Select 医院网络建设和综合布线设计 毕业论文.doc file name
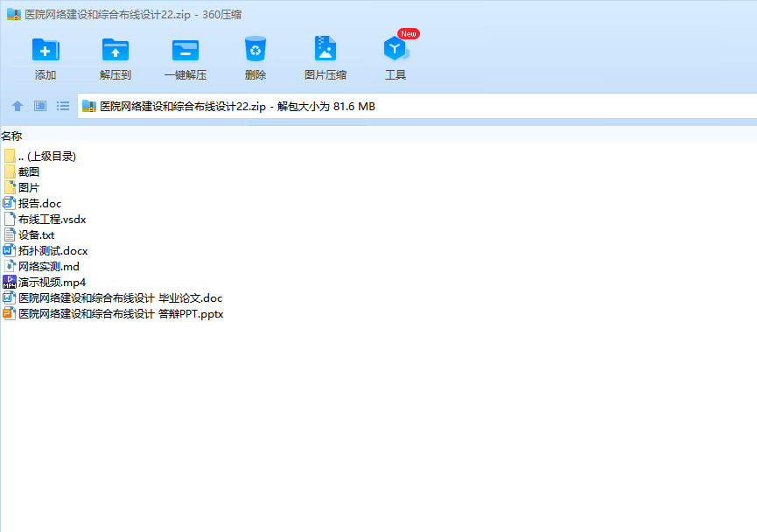The width and height of the screenshot is (757, 532). [x=121, y=298]
